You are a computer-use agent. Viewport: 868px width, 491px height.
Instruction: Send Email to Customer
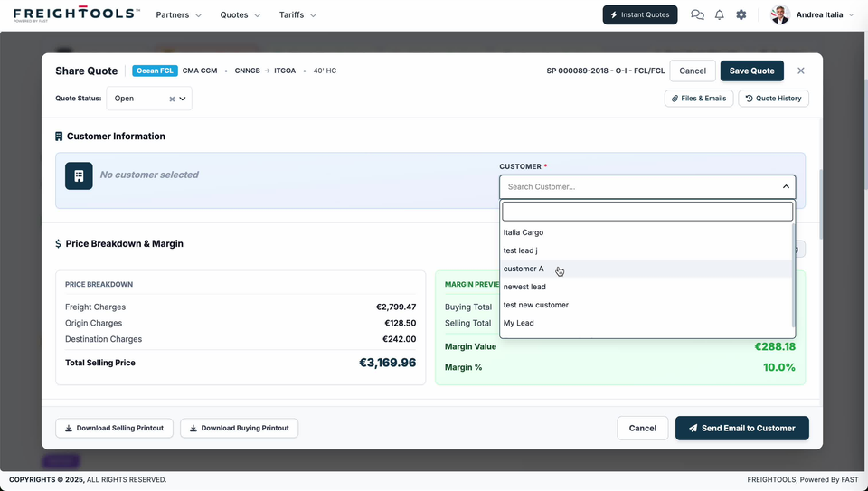point(741,428)
